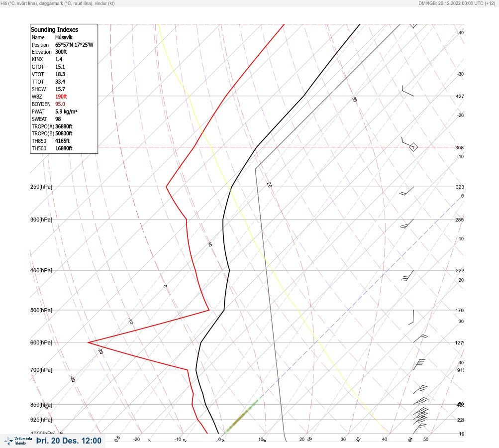Click the CTOT value '15.1'
This screenshot has width=499, height=448.
point(60,67)
